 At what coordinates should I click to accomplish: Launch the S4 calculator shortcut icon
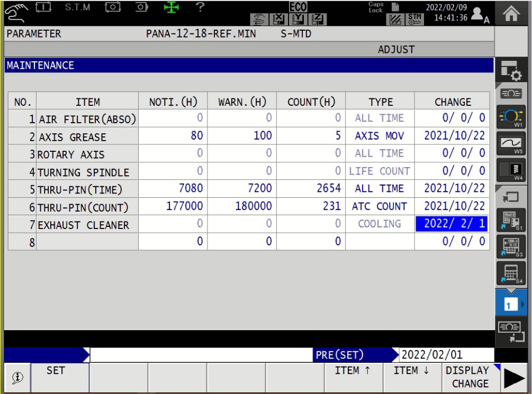pyautogui.click(x=511, y=273)
